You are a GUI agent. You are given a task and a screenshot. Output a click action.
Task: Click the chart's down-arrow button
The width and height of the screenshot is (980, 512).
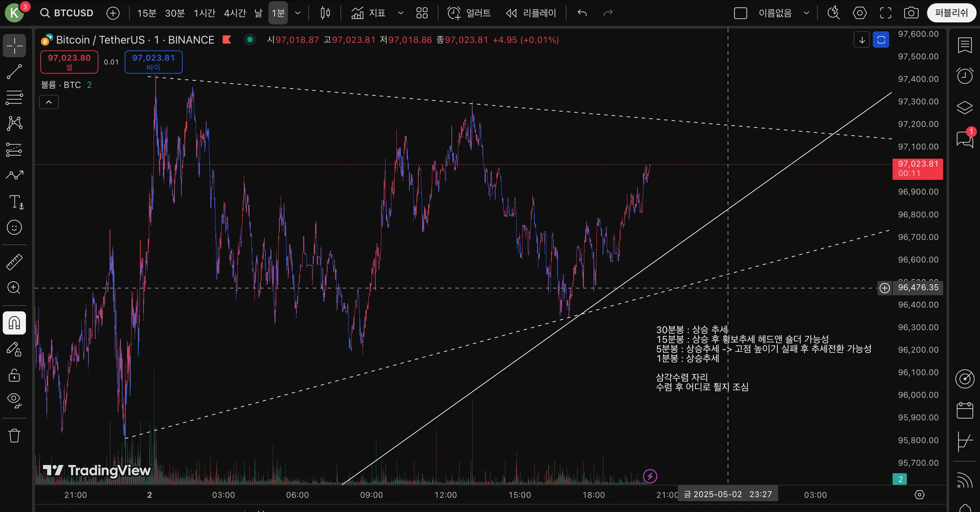coord(862,40)
